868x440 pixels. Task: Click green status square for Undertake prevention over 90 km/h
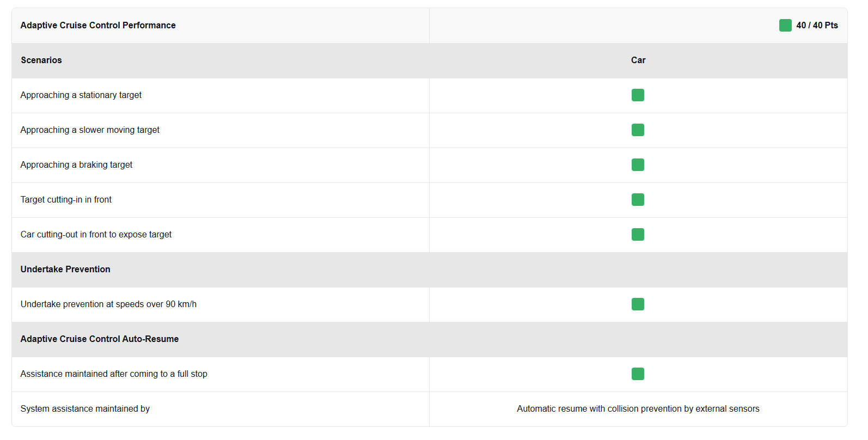pos(638,304)
